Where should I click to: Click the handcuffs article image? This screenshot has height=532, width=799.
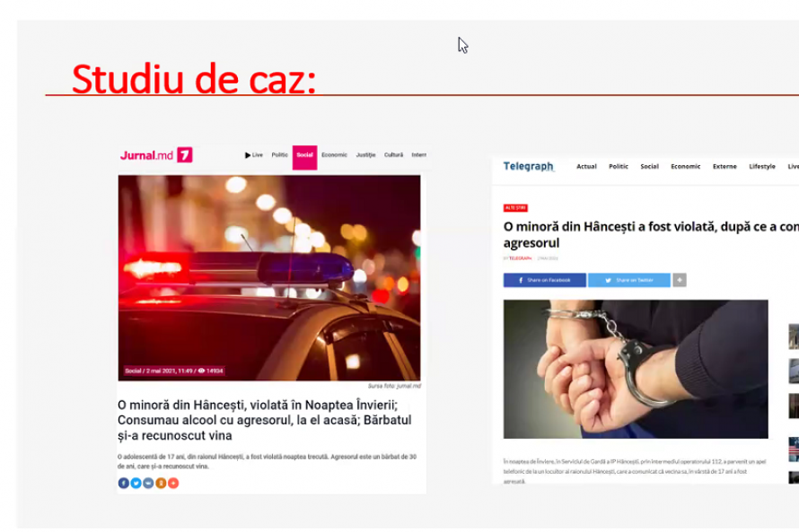[636, 369]
